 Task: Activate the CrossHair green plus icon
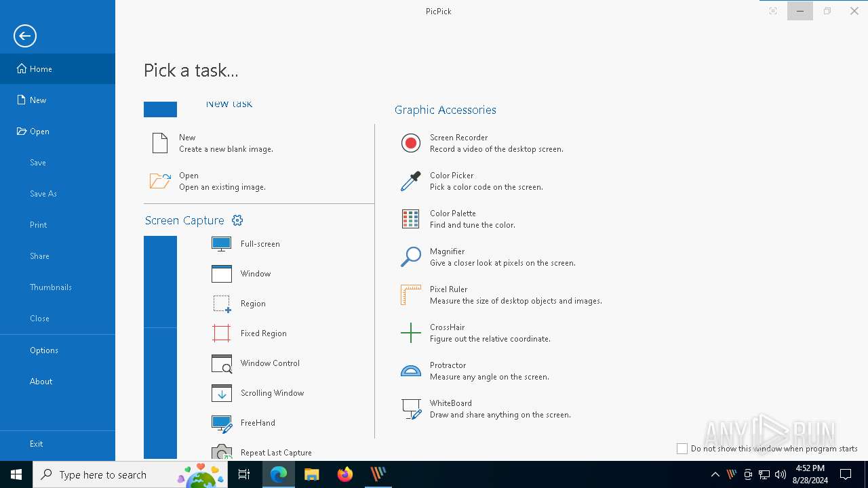tap(411, 333)
